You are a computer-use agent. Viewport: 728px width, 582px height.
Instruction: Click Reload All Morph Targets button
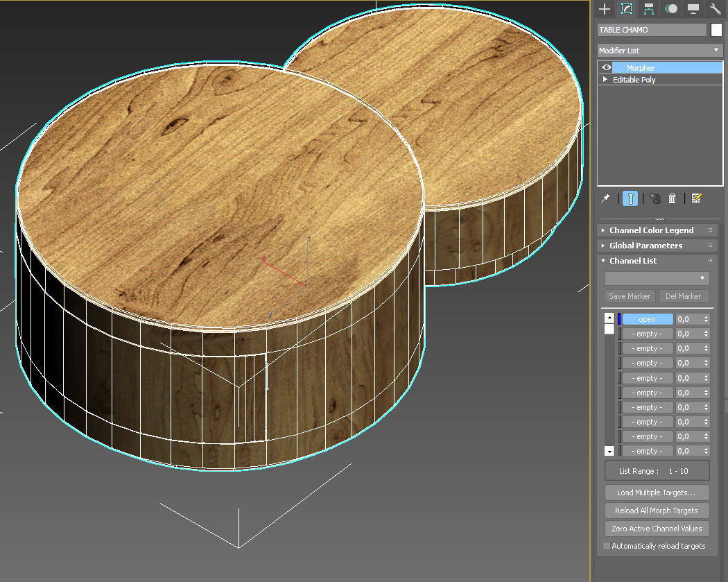click(657, 511)
